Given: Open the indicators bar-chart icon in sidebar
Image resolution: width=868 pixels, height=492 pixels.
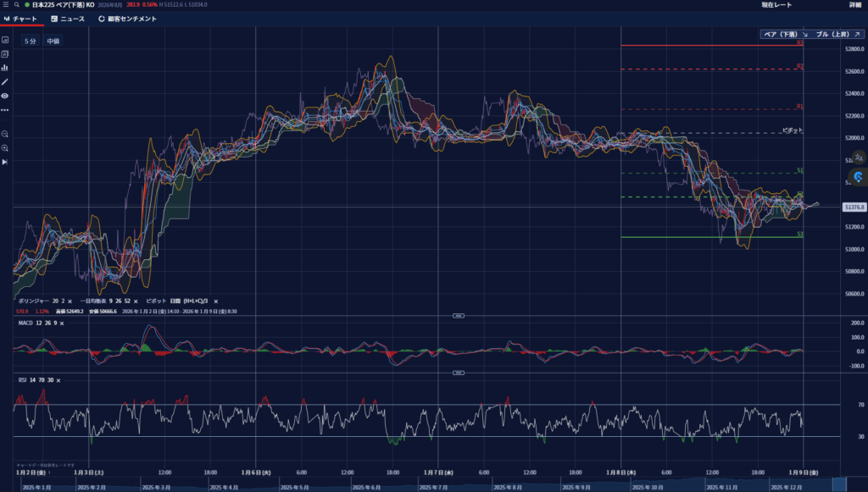Looking at the screenshot, I should (x=5, y=68).
